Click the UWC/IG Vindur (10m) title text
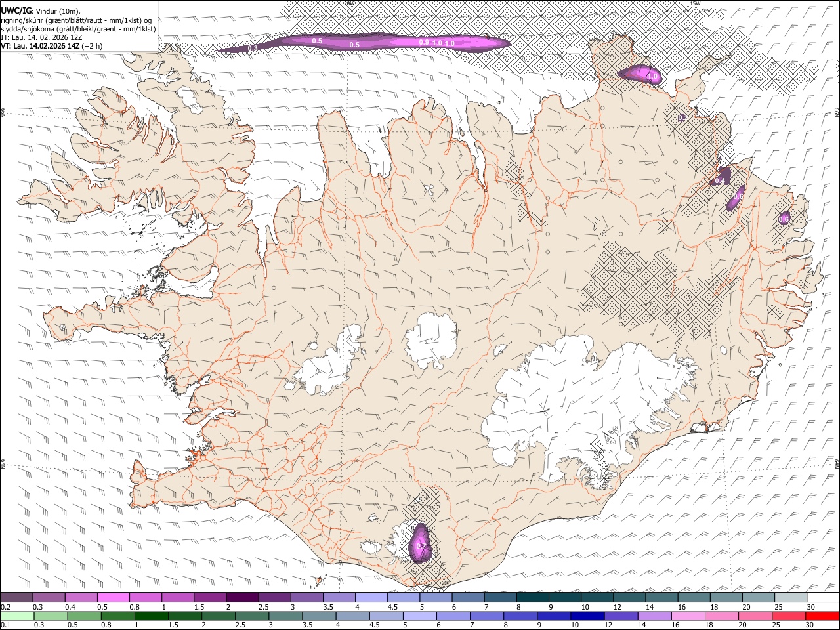This screenshot has width=840, height=630. pos(41,10)
